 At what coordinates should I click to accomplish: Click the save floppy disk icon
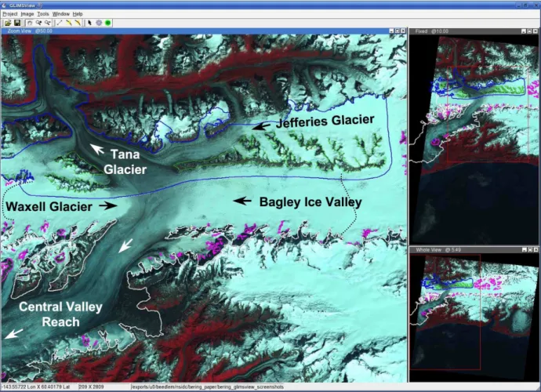17,23
